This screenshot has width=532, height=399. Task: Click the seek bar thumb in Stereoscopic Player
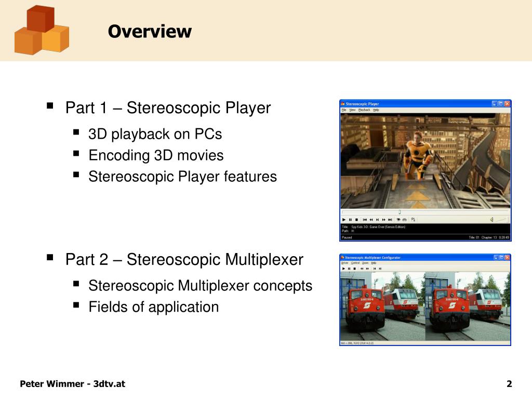click(400, 212)
